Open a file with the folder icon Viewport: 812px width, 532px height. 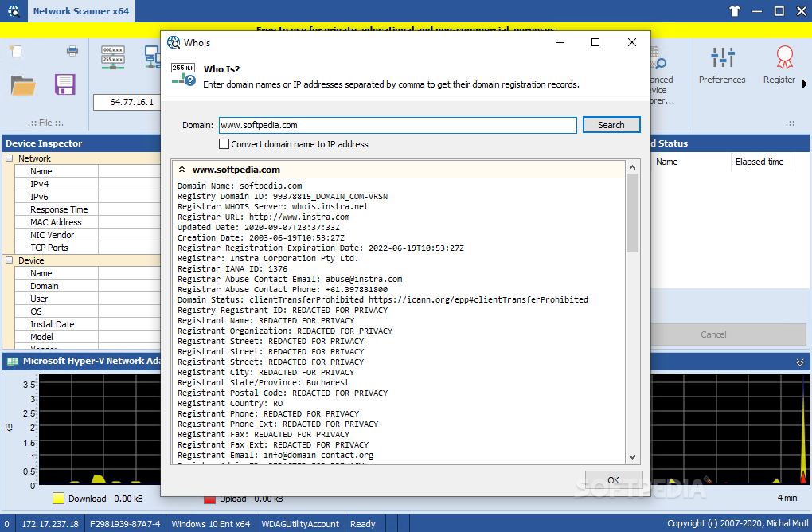pos(23,85)
